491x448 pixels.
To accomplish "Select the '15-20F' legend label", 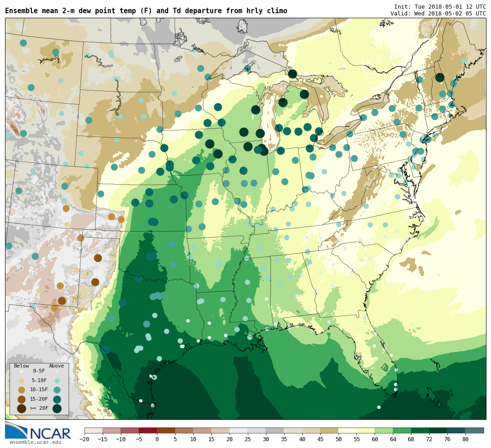I will [x=39, y=399].
